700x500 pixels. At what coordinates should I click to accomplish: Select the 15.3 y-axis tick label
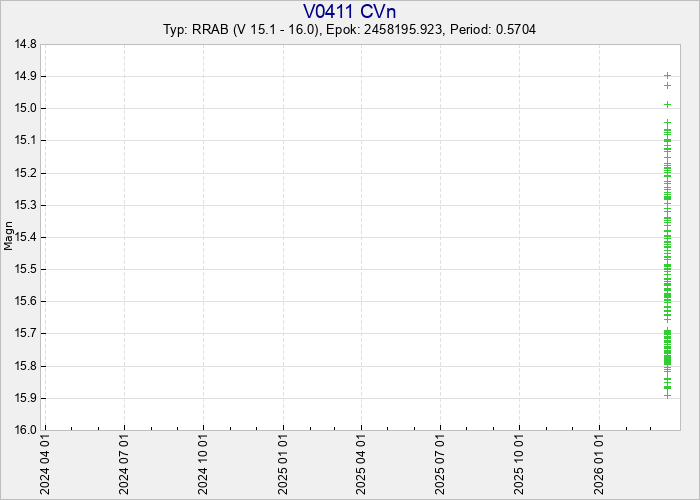click(25, 205)
